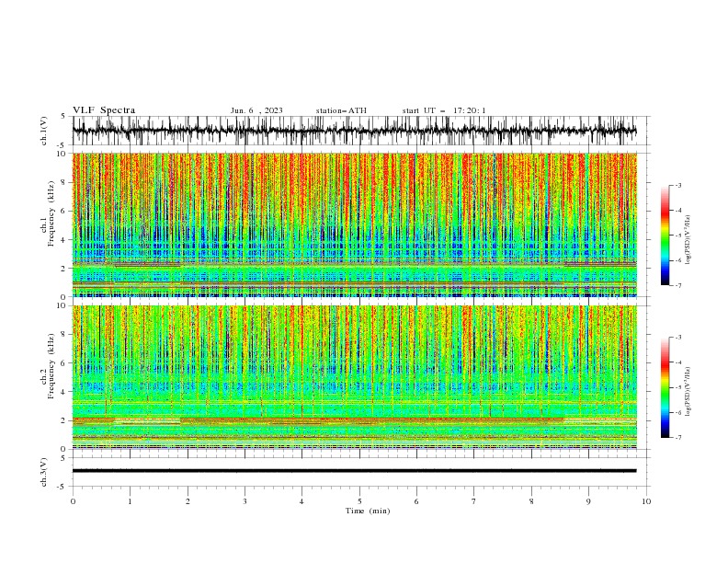This screenshot has height=563, width=728.
Task: Click the "ch.1(V)" waveform axis label
Action: tap(44, 131)
